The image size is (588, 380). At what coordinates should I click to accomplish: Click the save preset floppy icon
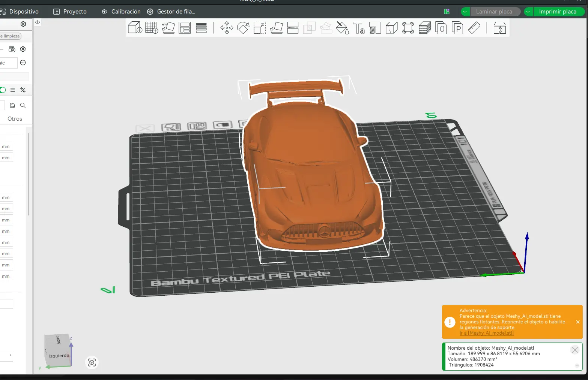tap(12, 105)
